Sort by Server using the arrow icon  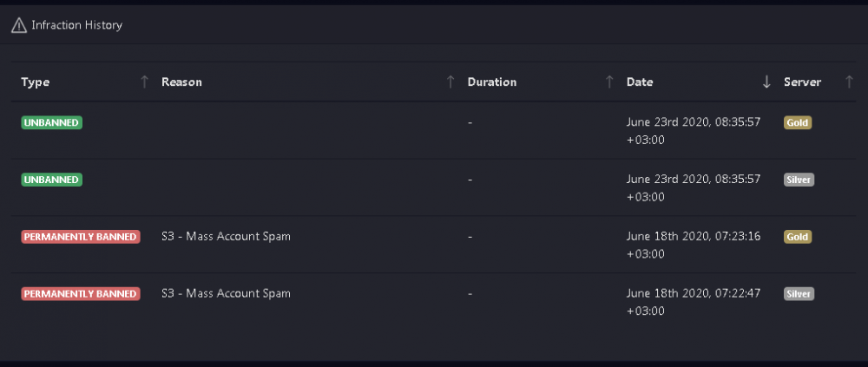click(x=849, y=82)
